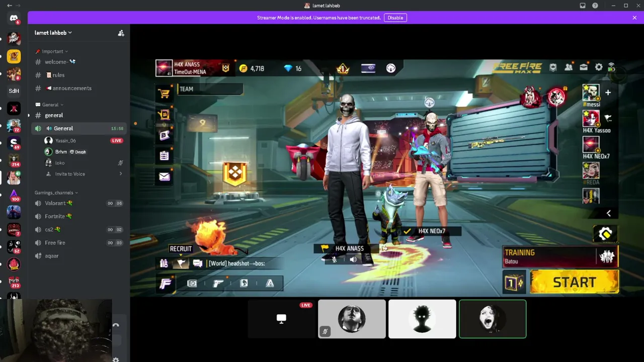Disable Streamer Mode from the banner
This screenshot has height=362, width=644.
click(395, 18)
